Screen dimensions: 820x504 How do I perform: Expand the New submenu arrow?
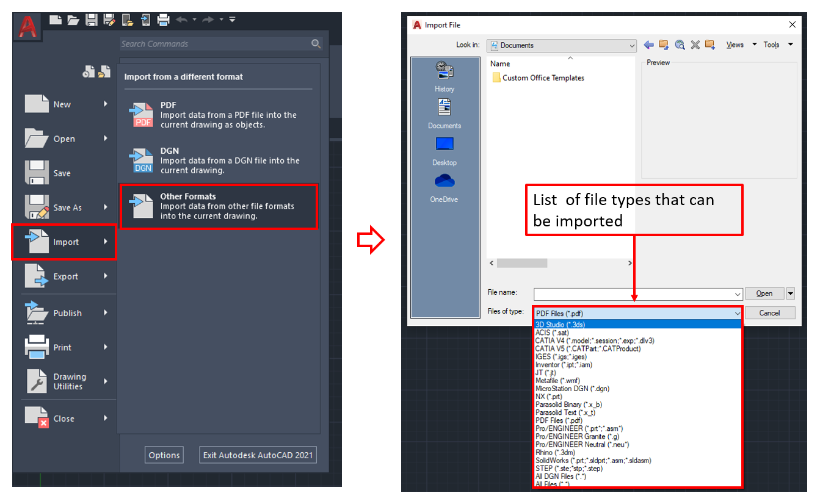point(106,104)
